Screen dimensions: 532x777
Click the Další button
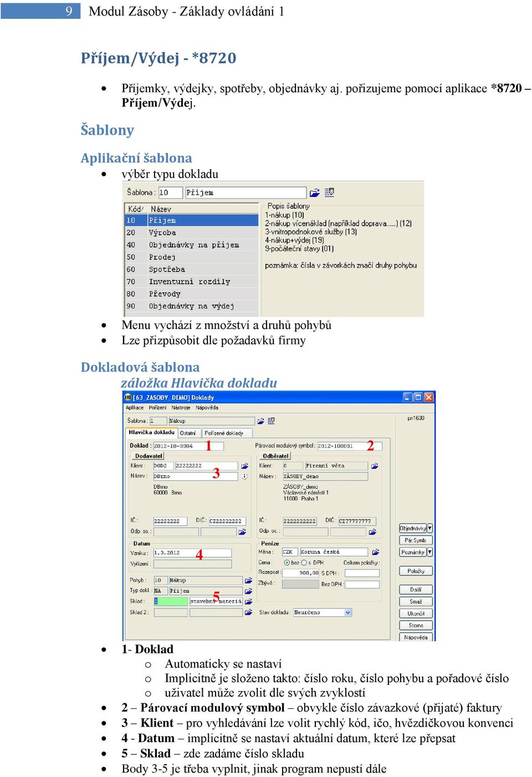416,590
